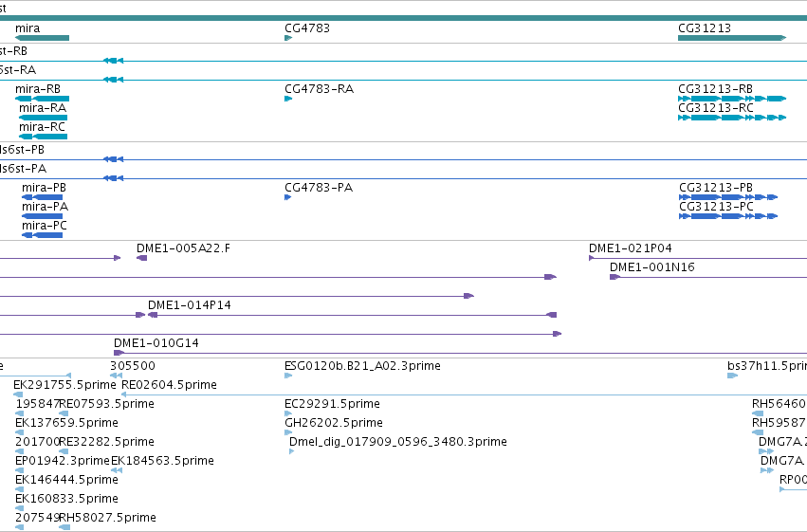The image size is (807, 532).
Task: Click EST RE07593.5prime
Action: pos(64,413)
